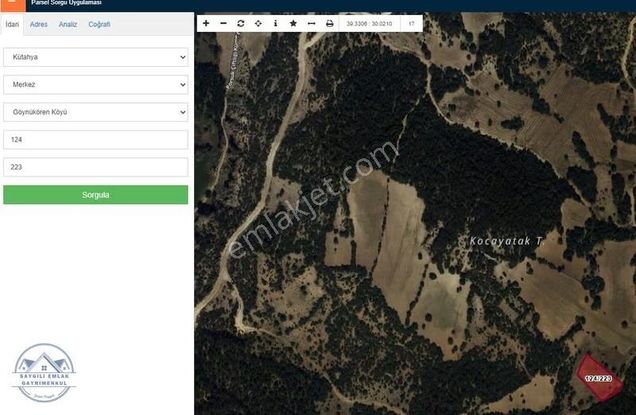Viewport: 636px width, 415px height.
Task: Click the locate crosshair icon
Action: point(258,23)
